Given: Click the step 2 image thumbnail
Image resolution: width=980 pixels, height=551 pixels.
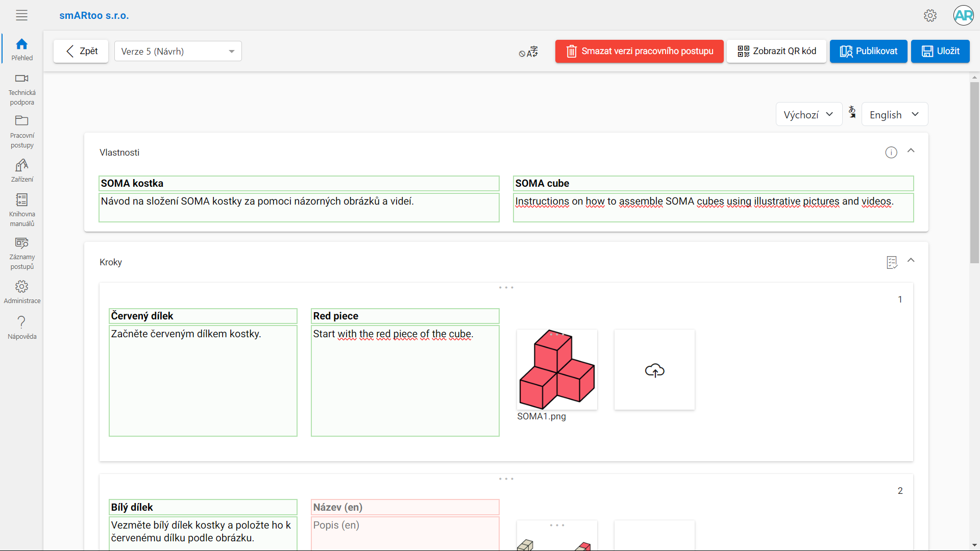Looking at the screenshot, I should pyautogui.click(x=557, y=536).
